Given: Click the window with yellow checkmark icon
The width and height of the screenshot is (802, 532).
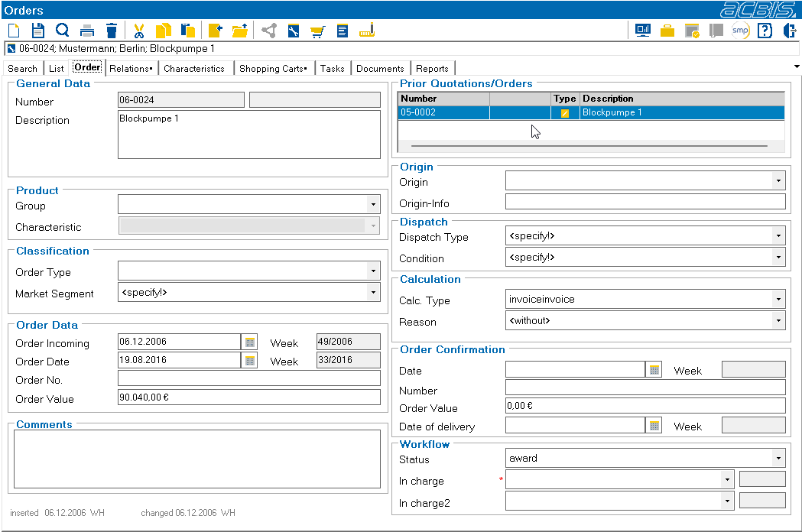Looking at the screenshot, I should coord(692,31).
